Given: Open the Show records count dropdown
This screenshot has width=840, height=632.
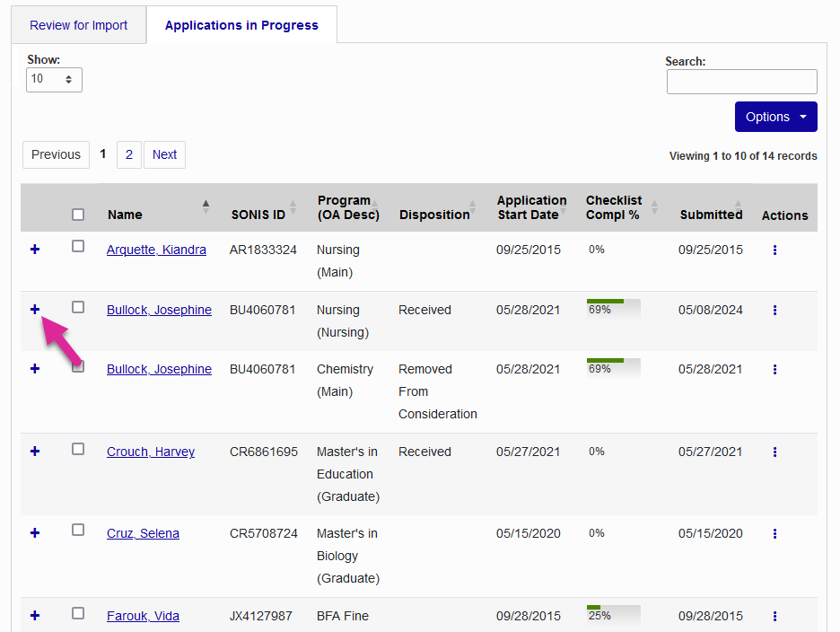Looking at the screenshot, I should 54,79.
